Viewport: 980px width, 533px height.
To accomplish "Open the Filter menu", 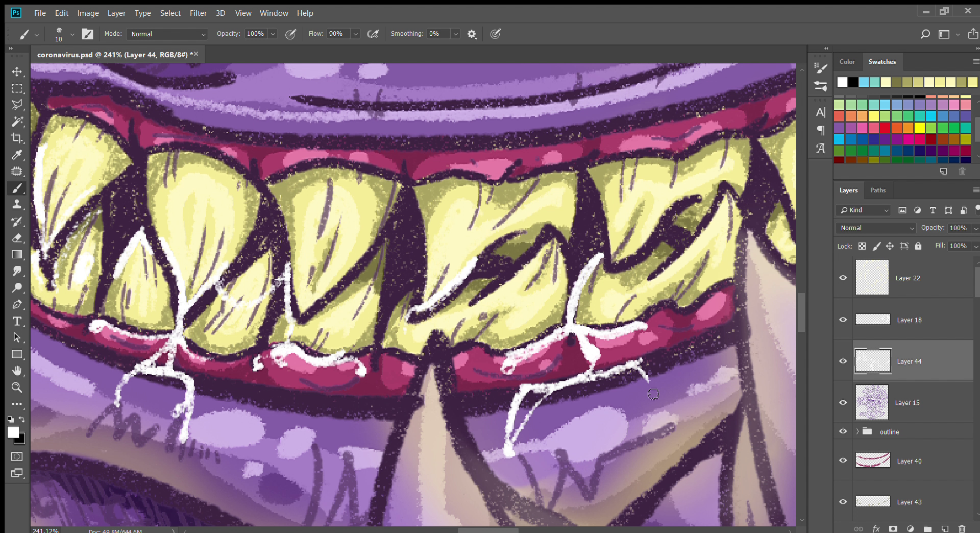I will click(198, 13).
